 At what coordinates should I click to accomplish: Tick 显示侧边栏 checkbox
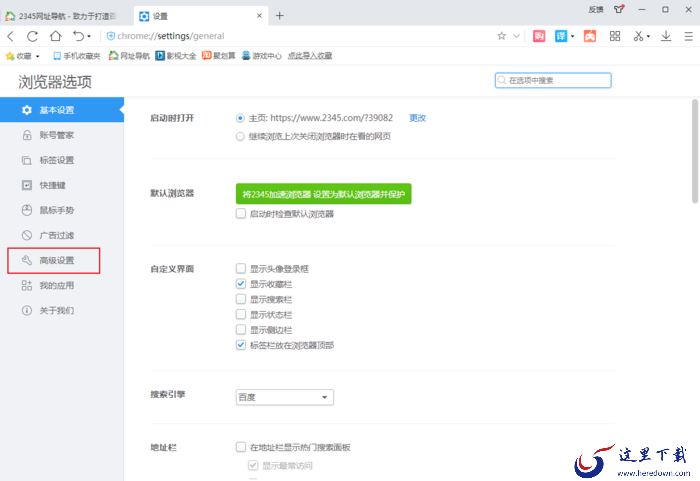click(x=241, y=330)
